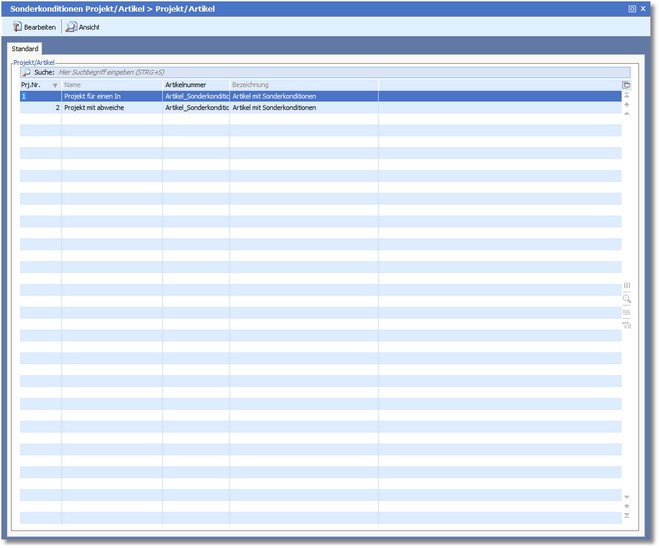
Task: Click the sum/totals icon on right edge
Action: click(626, 312)
